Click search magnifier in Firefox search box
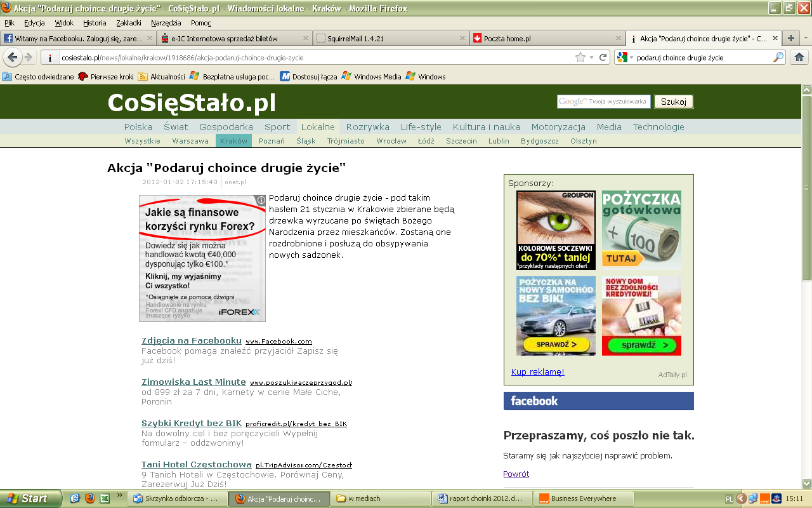Screen dimensions: 812x508 [x=778, y=57]
